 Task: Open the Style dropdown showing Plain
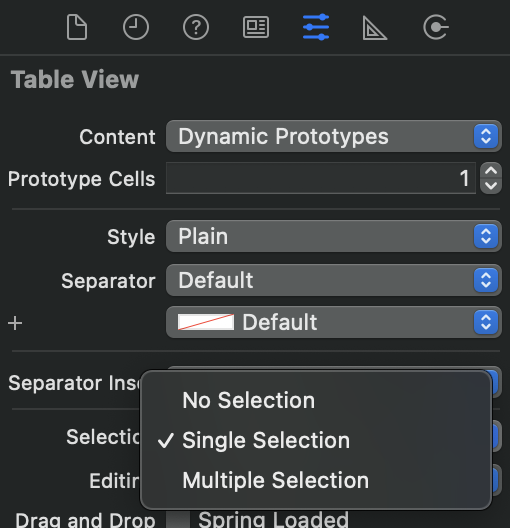click(x=334, y=236)
